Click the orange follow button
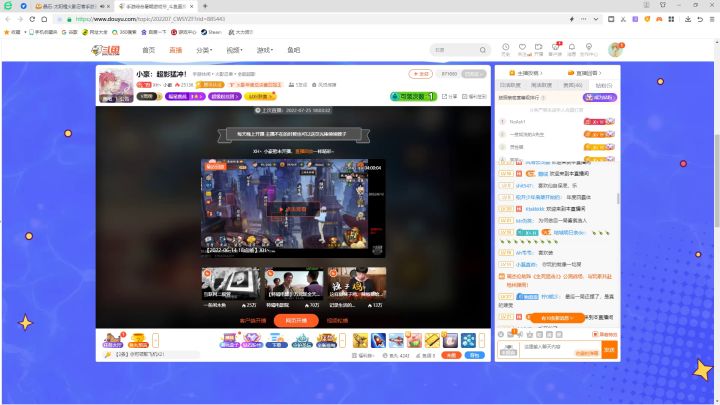Screen dimensions: 720x405 [421, 74]
